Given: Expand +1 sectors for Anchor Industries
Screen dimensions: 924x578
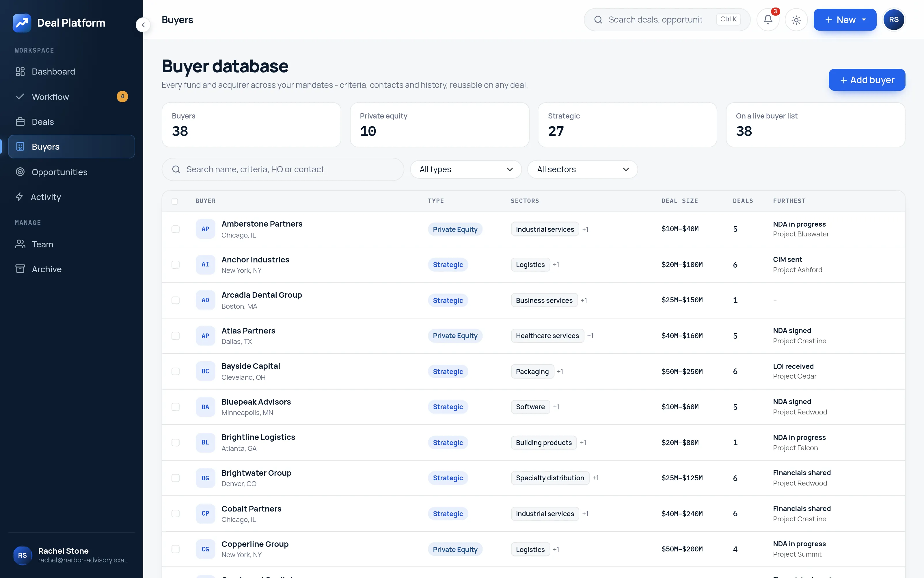Looking at the screenshot, I should point(556,264).
